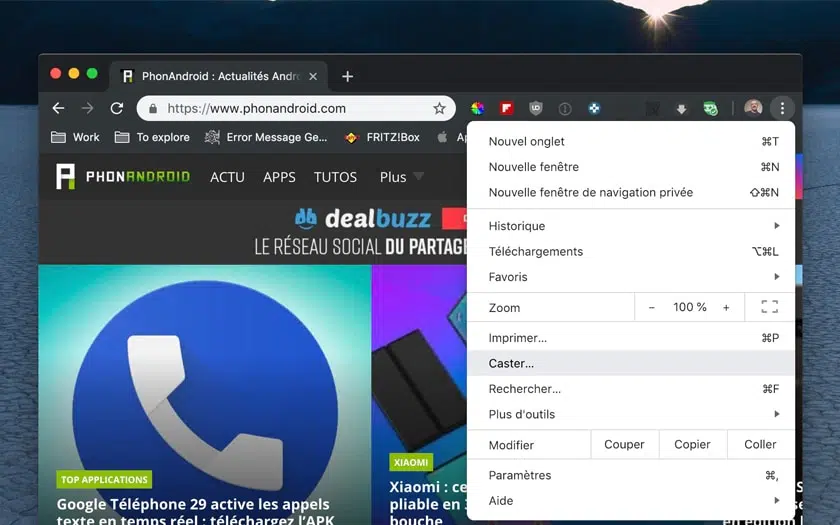Click the 100 % zoom value
This screenshot has height=525, width=840.
[x=689, y=307]
